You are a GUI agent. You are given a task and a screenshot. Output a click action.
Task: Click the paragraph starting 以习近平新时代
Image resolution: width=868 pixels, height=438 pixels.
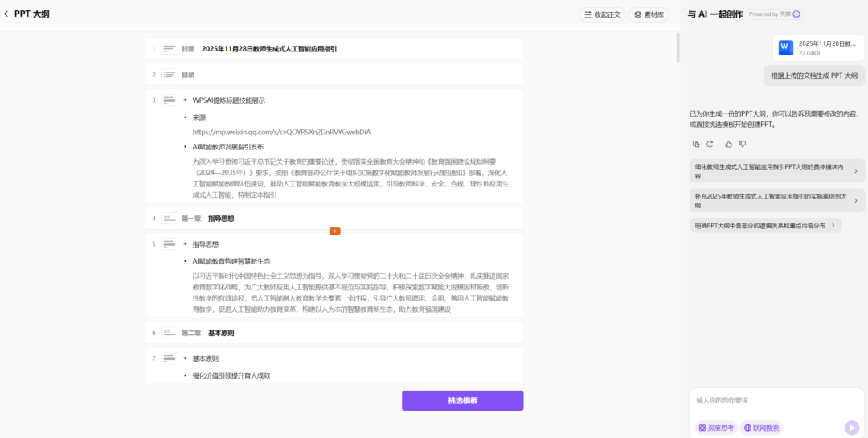click(350, 293)
